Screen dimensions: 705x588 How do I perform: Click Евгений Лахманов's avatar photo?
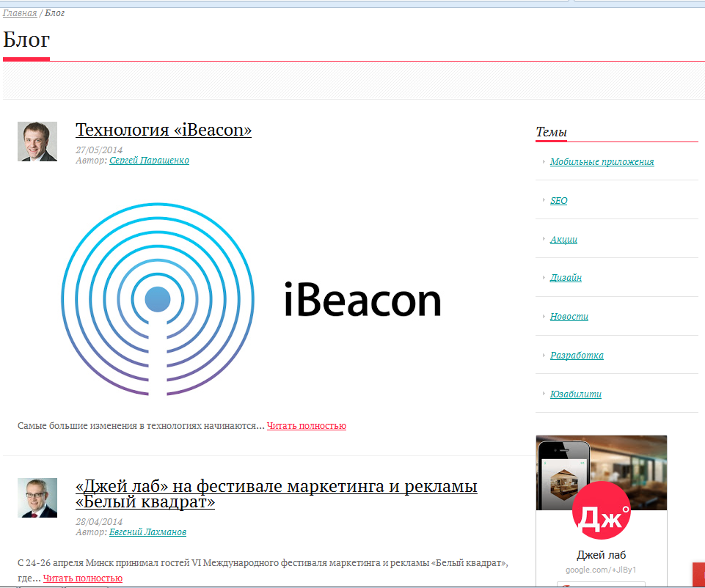37,498
